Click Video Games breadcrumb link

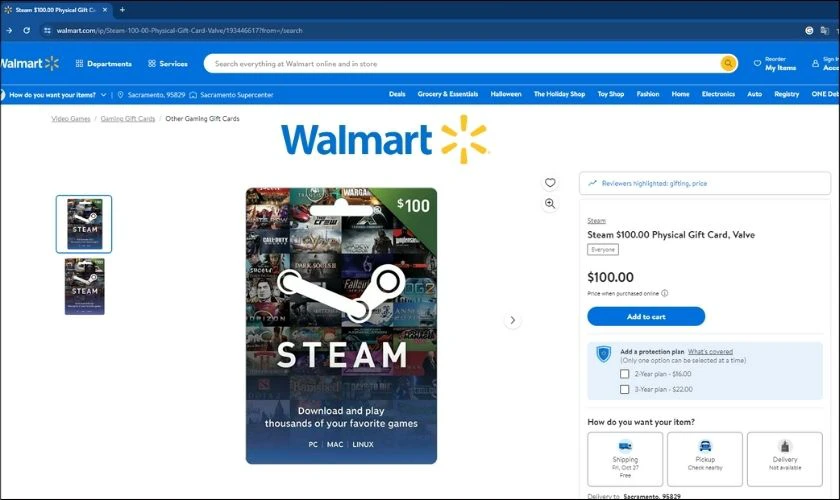coord(71,118)
